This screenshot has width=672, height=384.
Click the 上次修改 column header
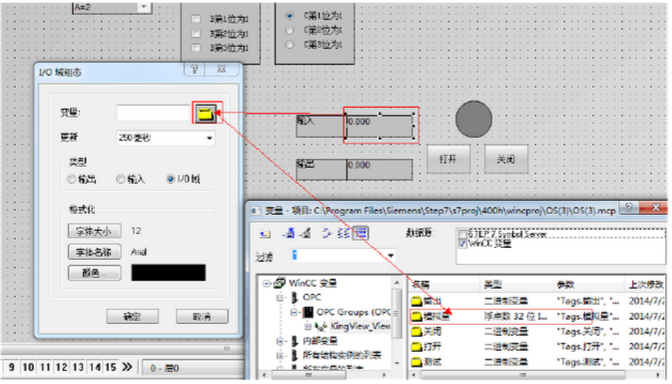tap(645, 284)
